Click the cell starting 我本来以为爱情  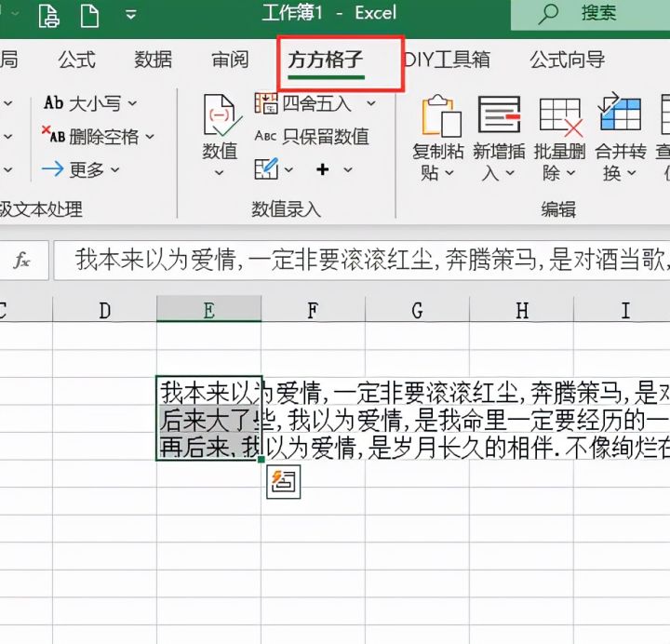point(209,391)
